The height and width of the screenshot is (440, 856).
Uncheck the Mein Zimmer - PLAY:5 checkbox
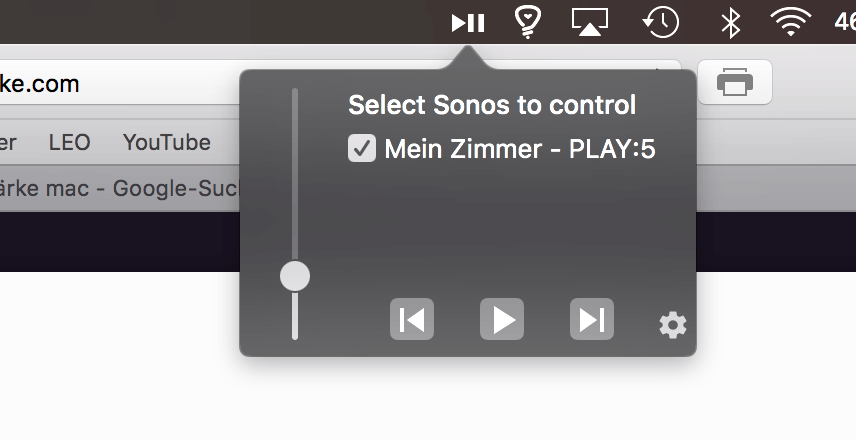(x=362, y=148)
